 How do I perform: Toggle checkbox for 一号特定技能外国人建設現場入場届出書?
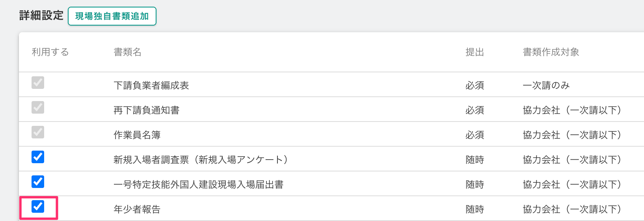(38, 182)
